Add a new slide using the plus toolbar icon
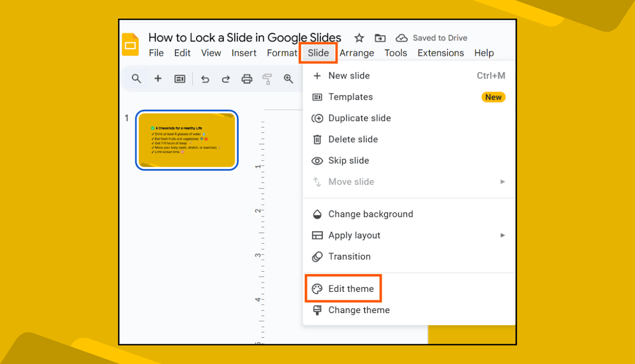This screenshot has width=635, height=364. point(158,79)
